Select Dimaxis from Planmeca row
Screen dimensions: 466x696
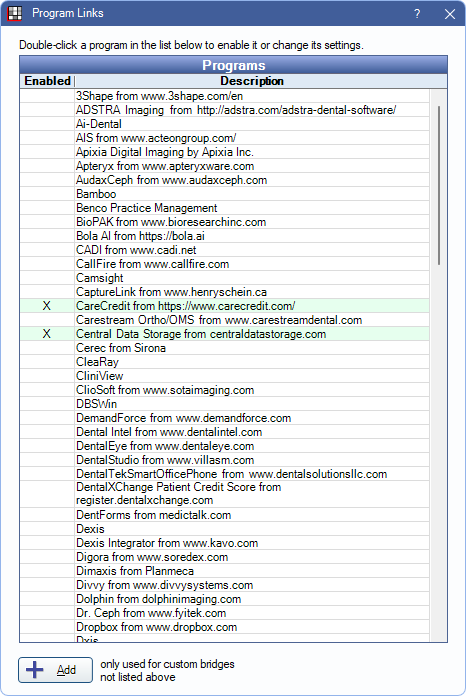225,571
